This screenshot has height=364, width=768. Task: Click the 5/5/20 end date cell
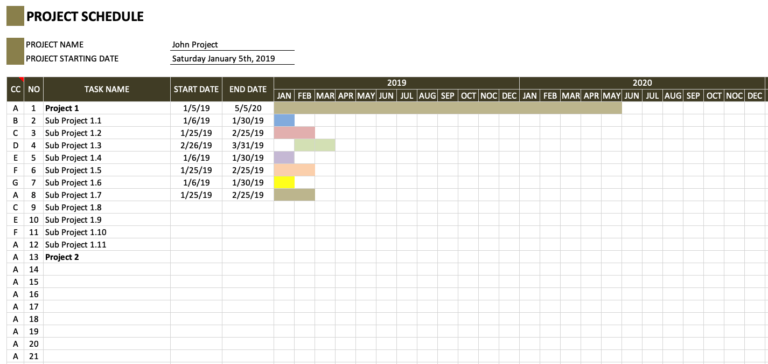tap(248, 108)
